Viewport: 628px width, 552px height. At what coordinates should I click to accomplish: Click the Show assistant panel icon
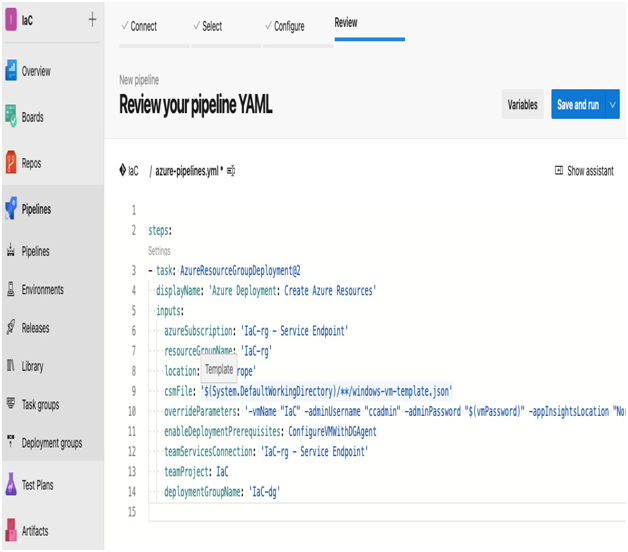pos(559,170)
